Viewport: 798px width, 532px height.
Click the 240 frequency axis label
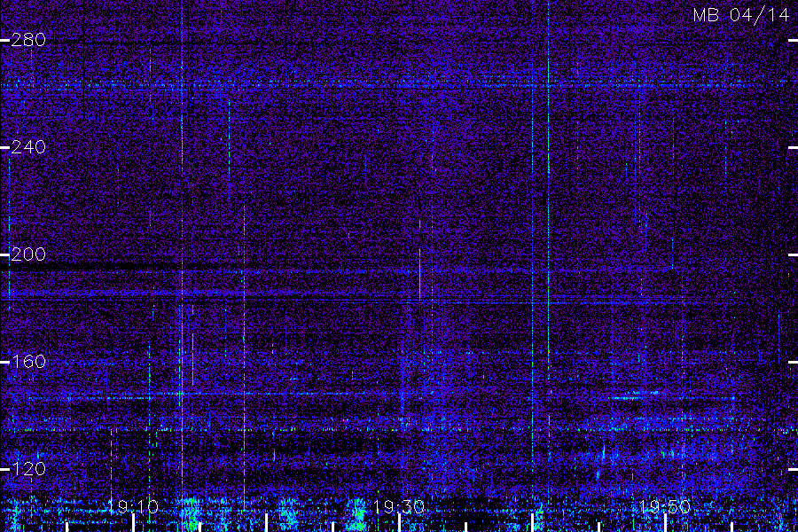28,147
